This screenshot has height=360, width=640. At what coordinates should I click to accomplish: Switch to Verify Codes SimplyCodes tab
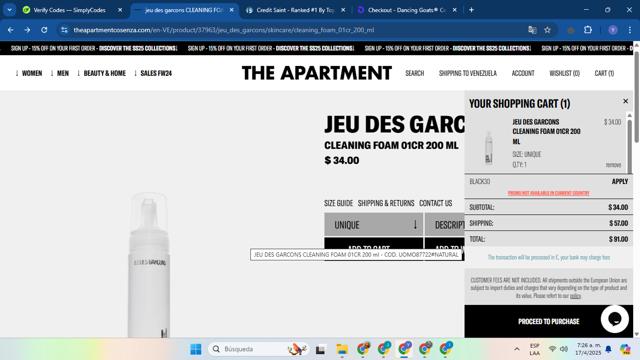coord(69,10)
